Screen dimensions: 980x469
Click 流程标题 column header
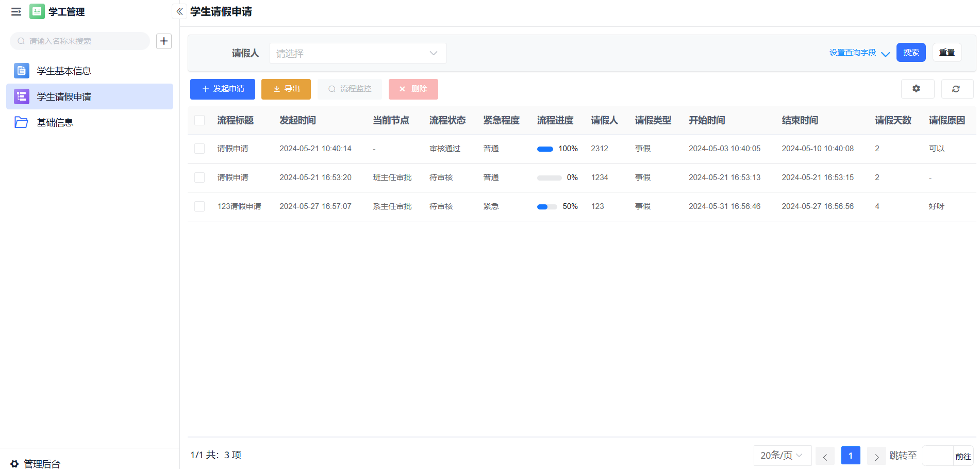(235, 120)
